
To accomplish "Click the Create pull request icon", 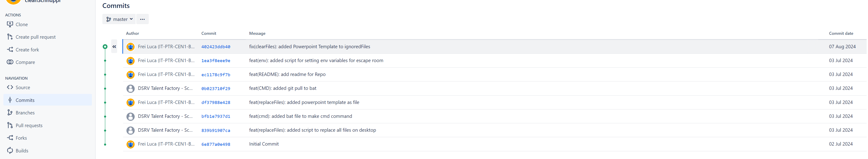I will (10, 37).
